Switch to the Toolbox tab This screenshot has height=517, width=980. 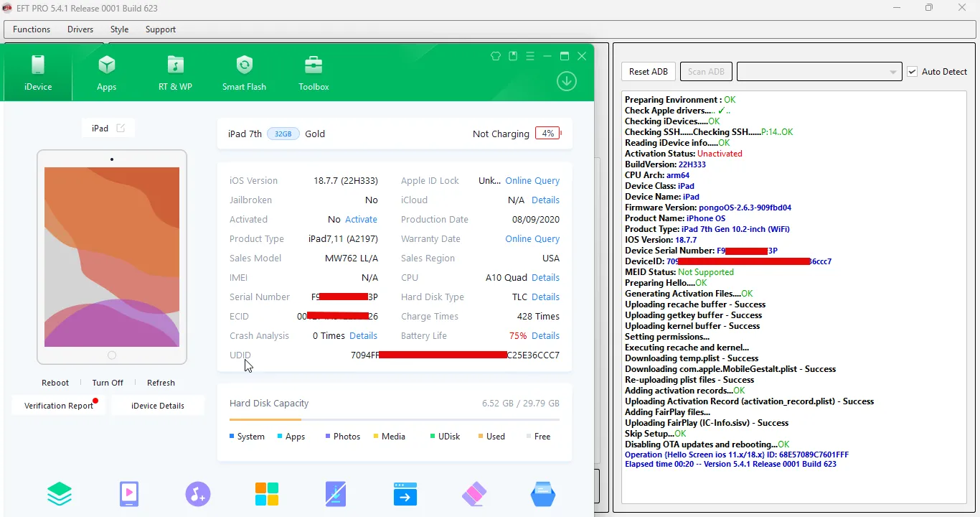tap(314, 73)
